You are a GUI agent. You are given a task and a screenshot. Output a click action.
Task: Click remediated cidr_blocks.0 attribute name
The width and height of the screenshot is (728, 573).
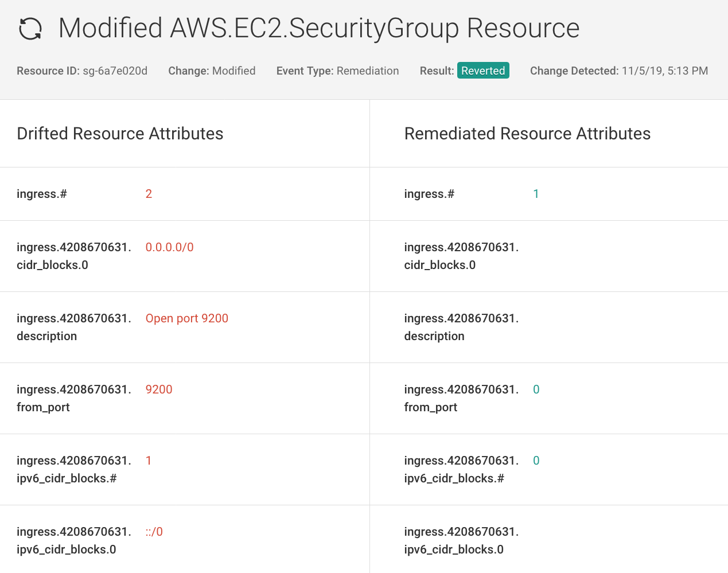[461, 256]
